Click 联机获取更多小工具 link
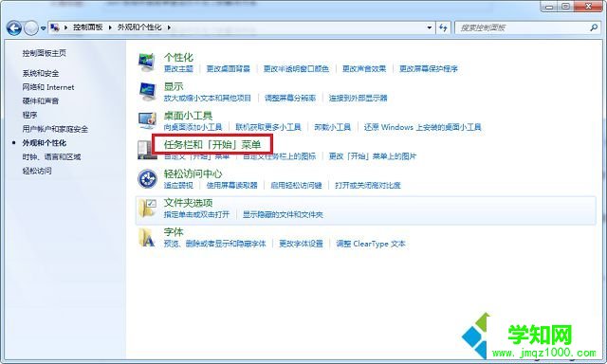This screenshot has width=607, height=364. [268, 127]
